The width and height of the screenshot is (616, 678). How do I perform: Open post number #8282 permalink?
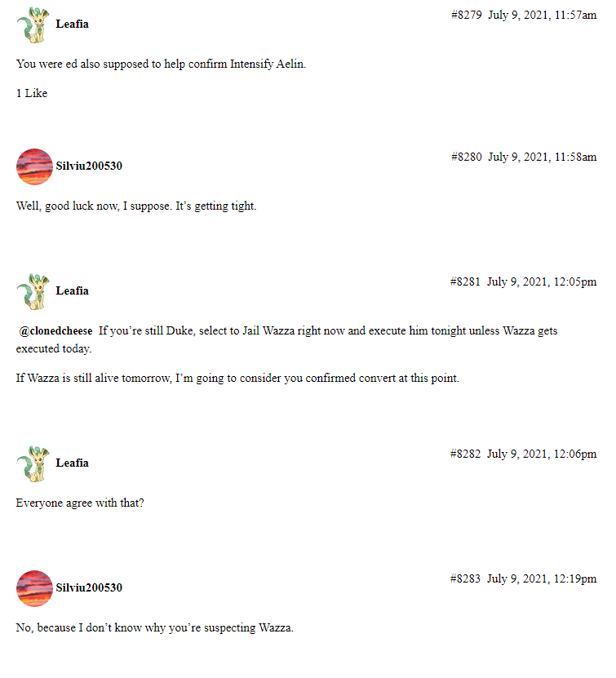tap(465, 454)
